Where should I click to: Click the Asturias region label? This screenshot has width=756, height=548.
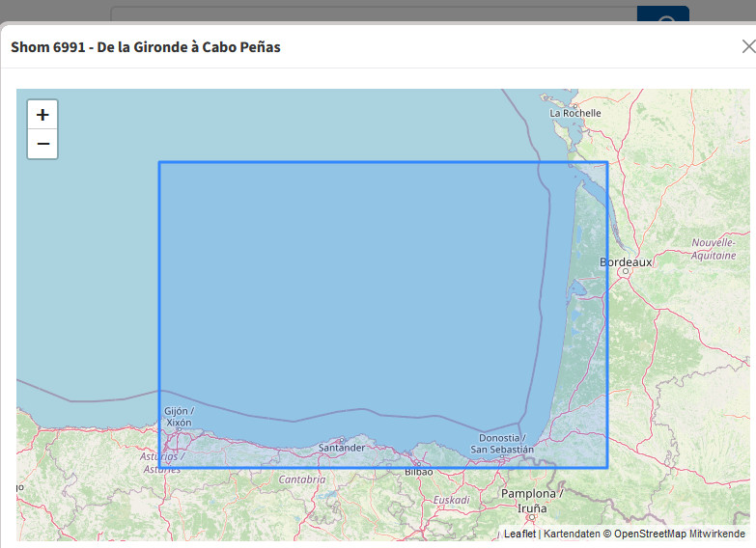coord(161,462)
